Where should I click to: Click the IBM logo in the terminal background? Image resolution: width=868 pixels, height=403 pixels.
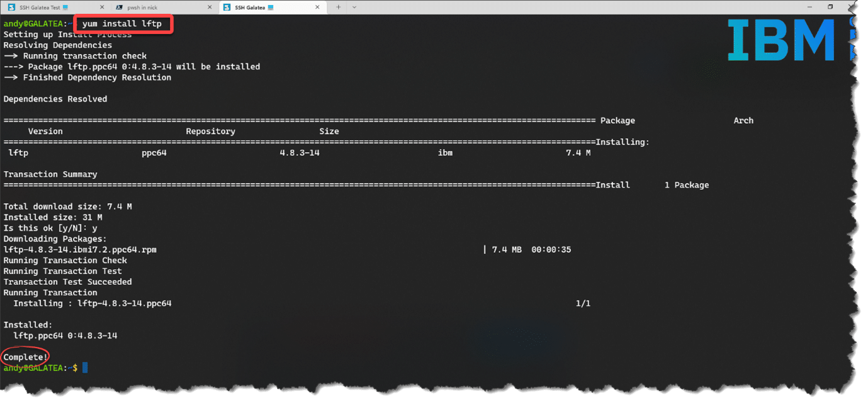(781, 40)
